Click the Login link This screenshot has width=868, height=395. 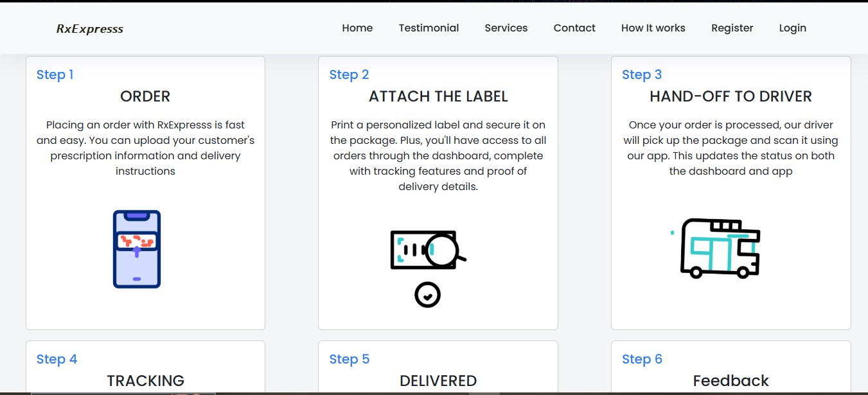pyautogui.click(x=793, y=28)
